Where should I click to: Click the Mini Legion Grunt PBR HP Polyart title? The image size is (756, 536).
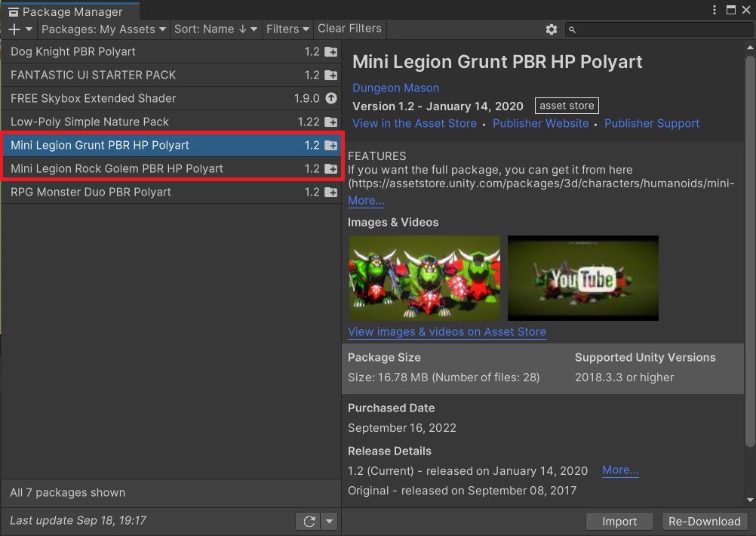tap(497, 62)
